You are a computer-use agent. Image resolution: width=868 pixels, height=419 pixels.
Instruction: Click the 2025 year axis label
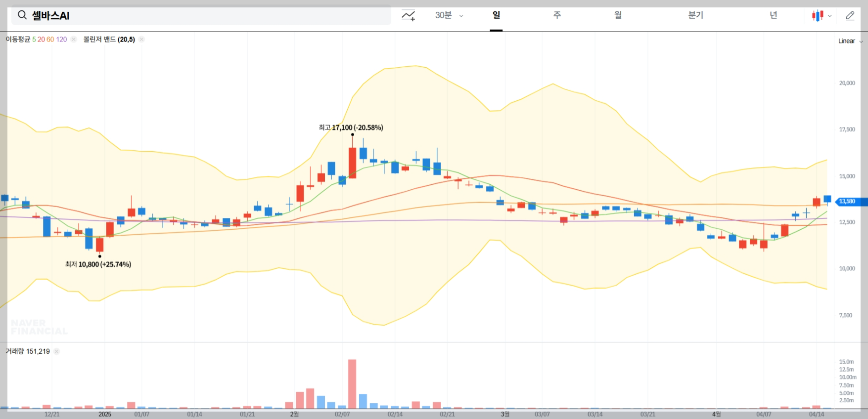(x=105, y=414)
